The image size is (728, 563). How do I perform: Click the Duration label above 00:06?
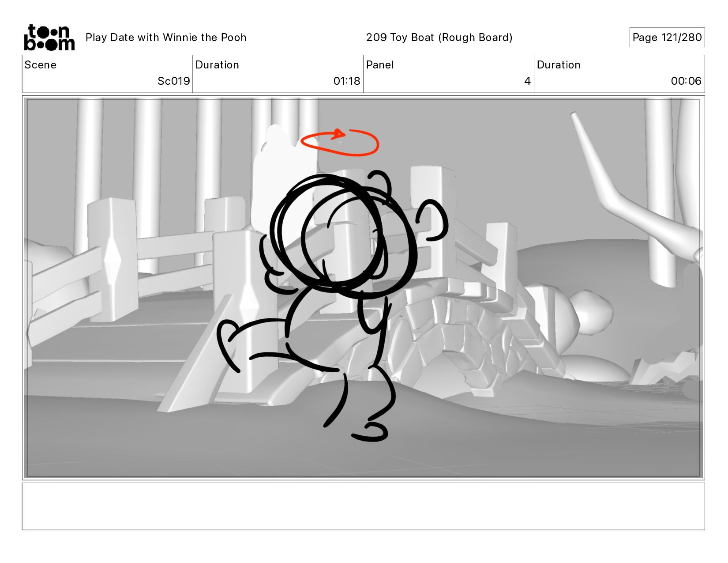pyautogui.click(x=559, y=65)
